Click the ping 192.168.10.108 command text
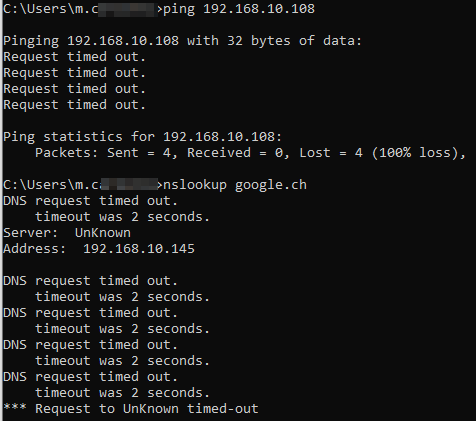This screenshot has height=421, width=476. tap(239, 9)
